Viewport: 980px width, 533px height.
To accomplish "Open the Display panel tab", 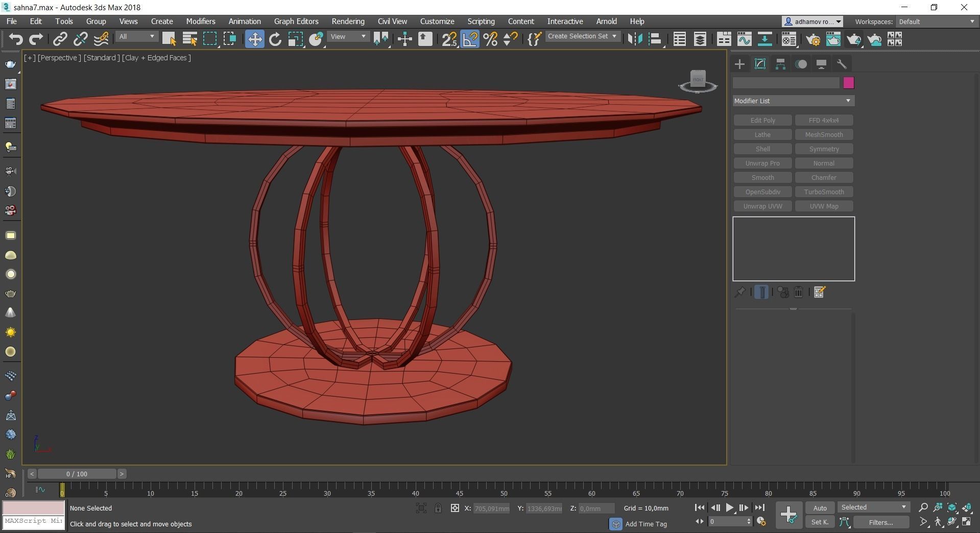I will 821,64.
